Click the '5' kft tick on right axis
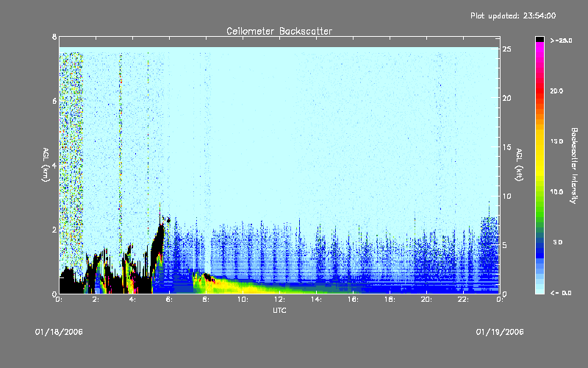The image size is (588, 368). (504, 245)
